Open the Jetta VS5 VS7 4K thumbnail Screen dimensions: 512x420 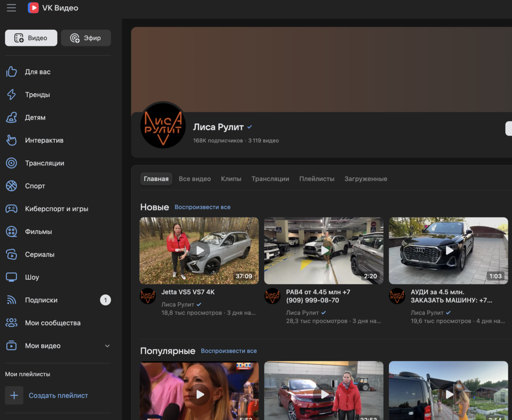199,250
